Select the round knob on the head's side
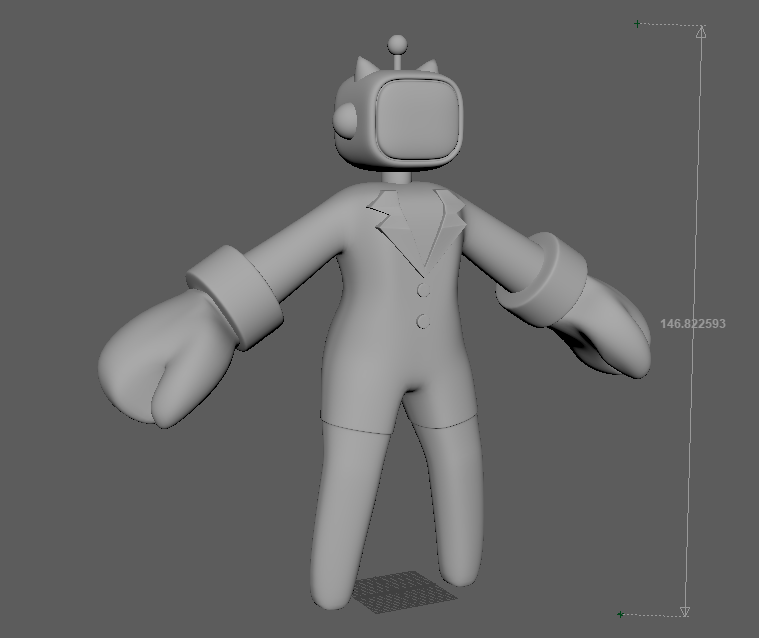 pos(346,121)
